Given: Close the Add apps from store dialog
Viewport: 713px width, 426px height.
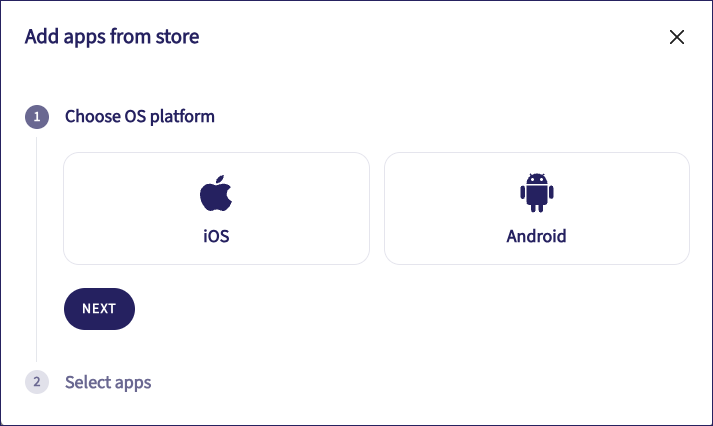Looking at the screenshot, I should pyautogui.click(x=677, y=38).
